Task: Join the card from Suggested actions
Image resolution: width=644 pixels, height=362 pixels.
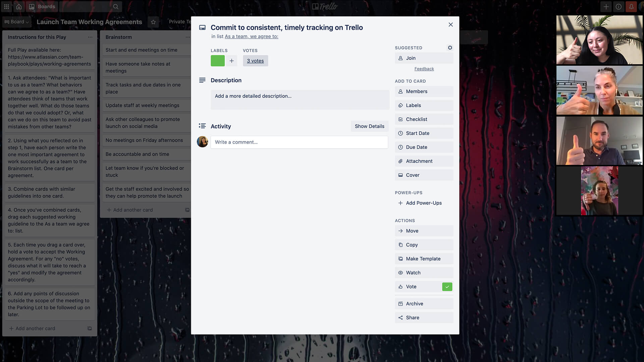Action: click(424, 58)
